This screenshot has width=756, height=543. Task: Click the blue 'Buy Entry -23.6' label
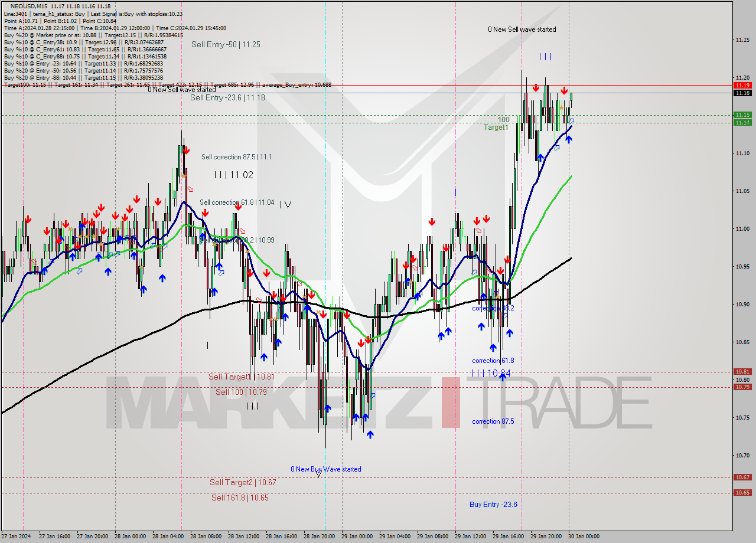[x=493, y=504]
